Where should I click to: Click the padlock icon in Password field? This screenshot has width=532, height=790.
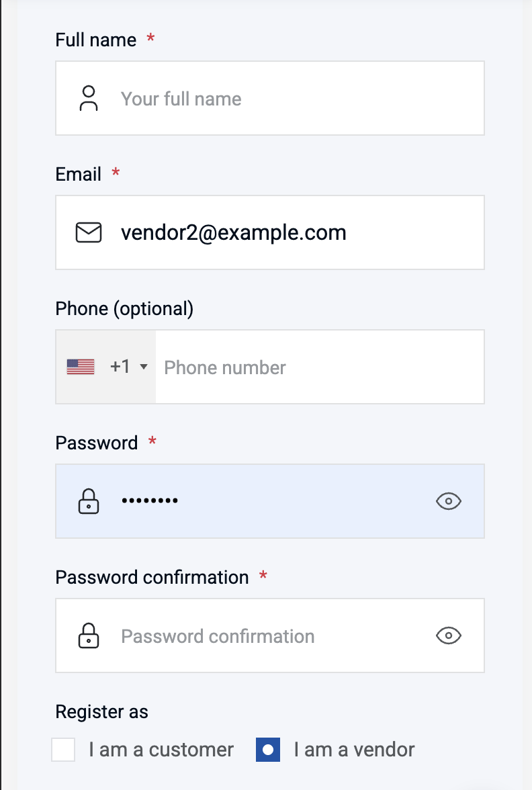(x=89, y=501)
